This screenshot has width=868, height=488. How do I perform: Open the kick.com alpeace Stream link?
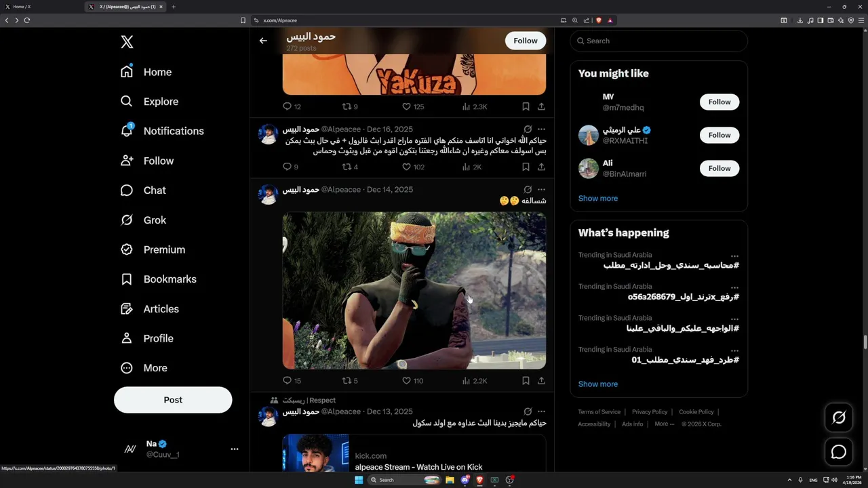pos(414,453)
